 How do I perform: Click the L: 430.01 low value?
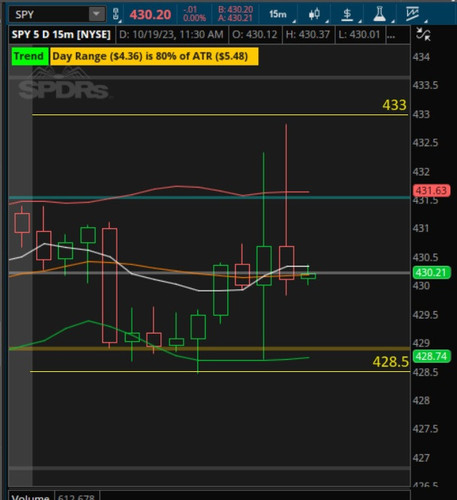359,34
